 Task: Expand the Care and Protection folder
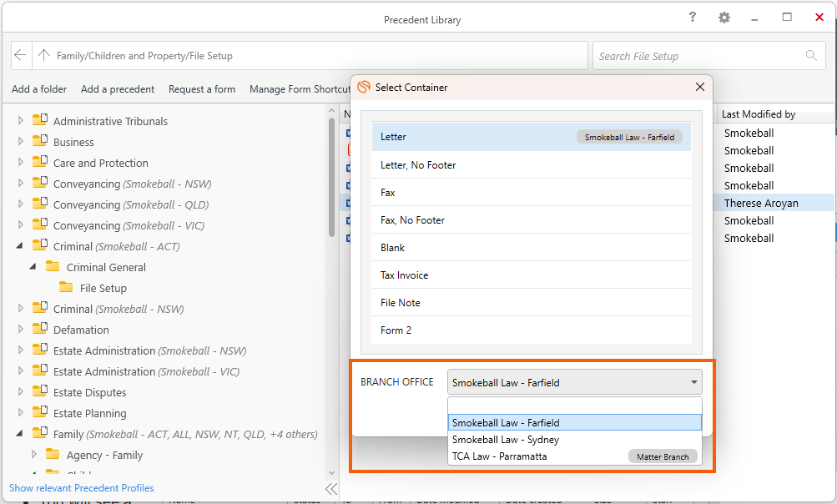click(x=20, y=163)
